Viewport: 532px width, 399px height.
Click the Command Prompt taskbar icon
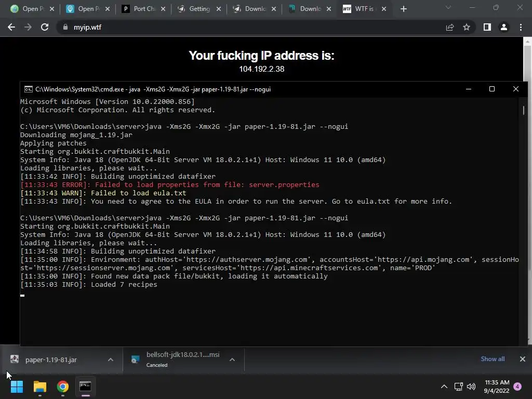86,387
